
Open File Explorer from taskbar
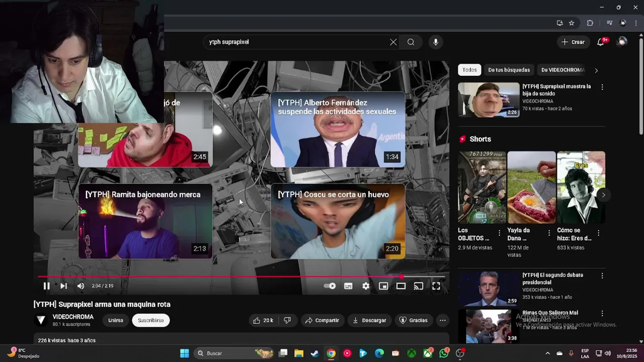point(299,353)
